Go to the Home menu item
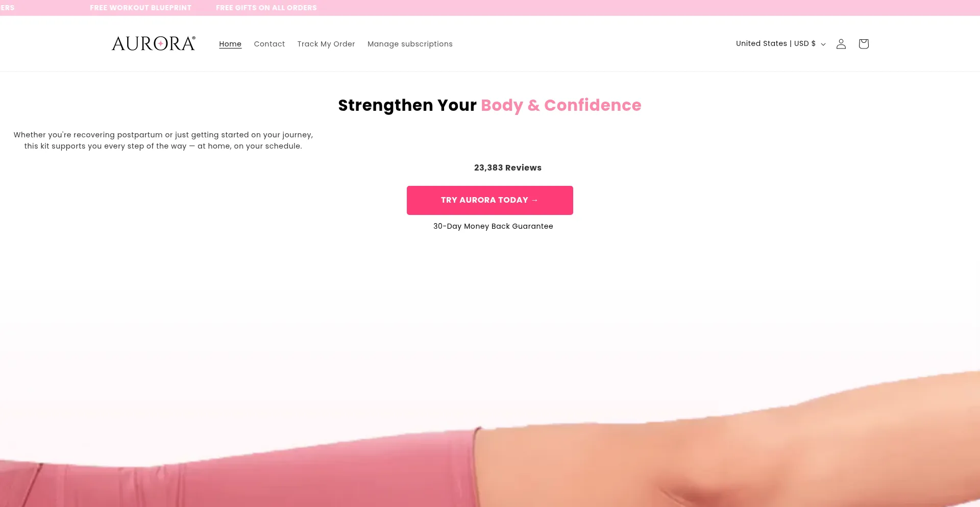This screenshot has width=980, height=507. (x=230, y=44)
